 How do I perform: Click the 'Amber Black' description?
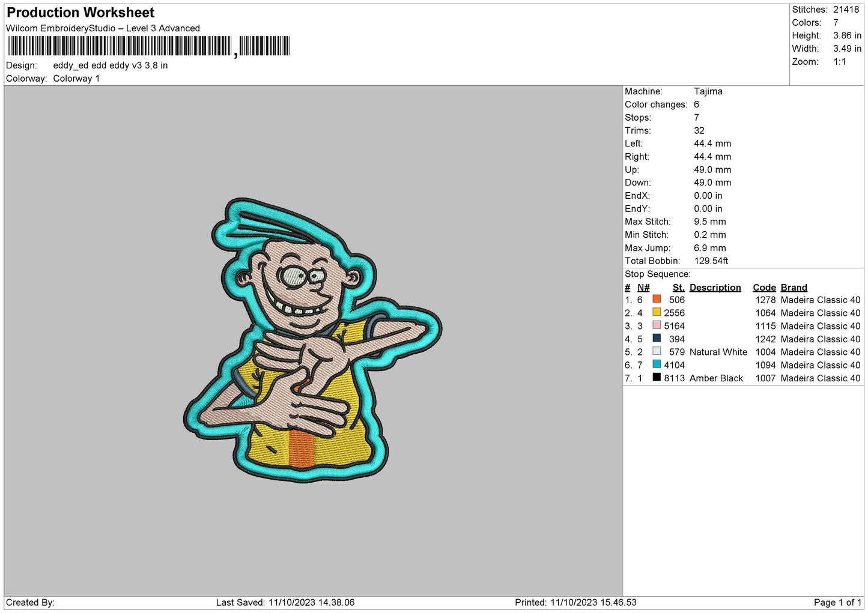[x=717, y=378]
